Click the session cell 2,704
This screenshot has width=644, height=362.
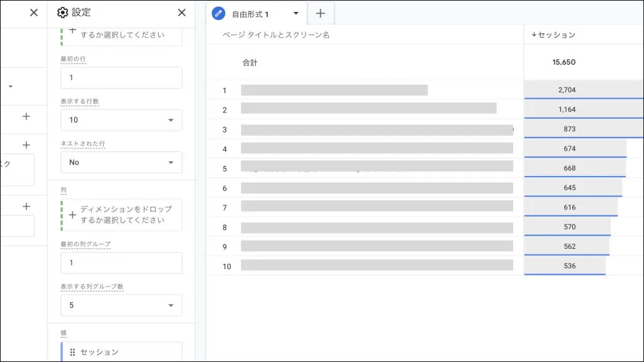click(x=567, y=90)
